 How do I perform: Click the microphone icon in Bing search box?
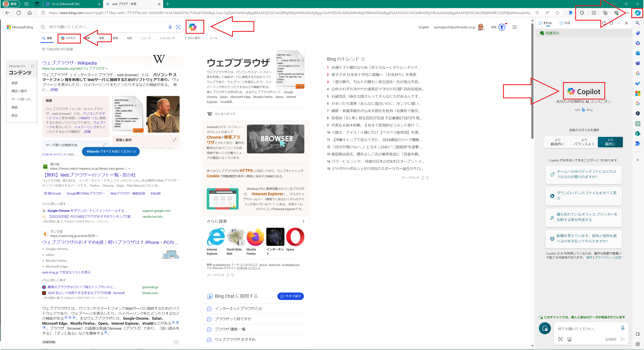[x=170, y=27]
